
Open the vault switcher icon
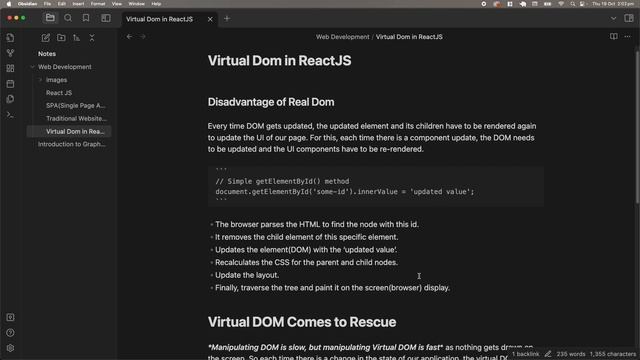(x=11, y=317)
